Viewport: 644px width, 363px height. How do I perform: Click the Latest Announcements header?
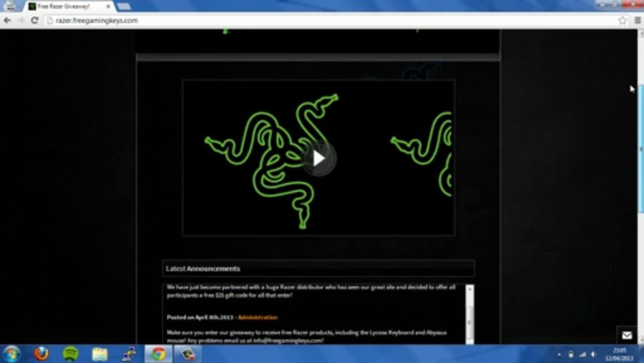(318, 269)
